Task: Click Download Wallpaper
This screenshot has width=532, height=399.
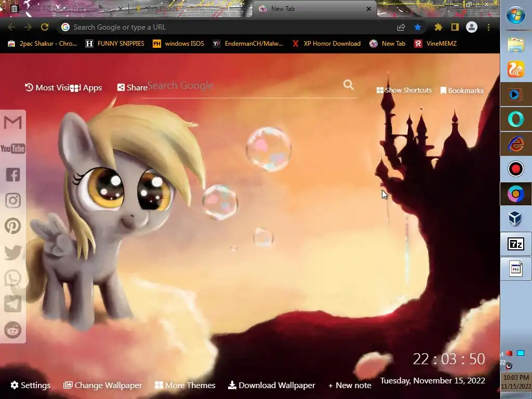Action: (271, 385)
